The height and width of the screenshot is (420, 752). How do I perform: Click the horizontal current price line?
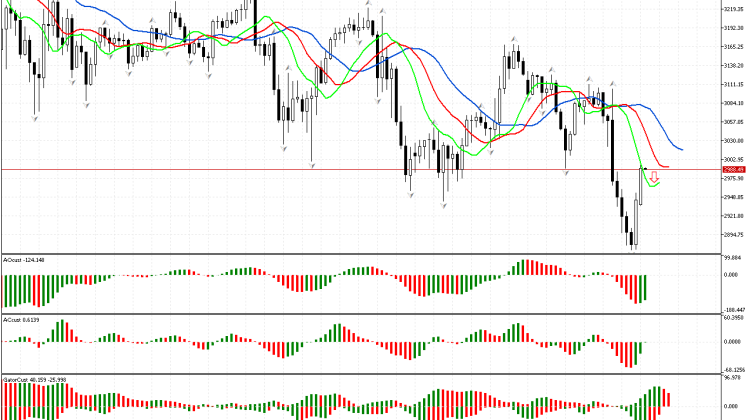(300, 169)
